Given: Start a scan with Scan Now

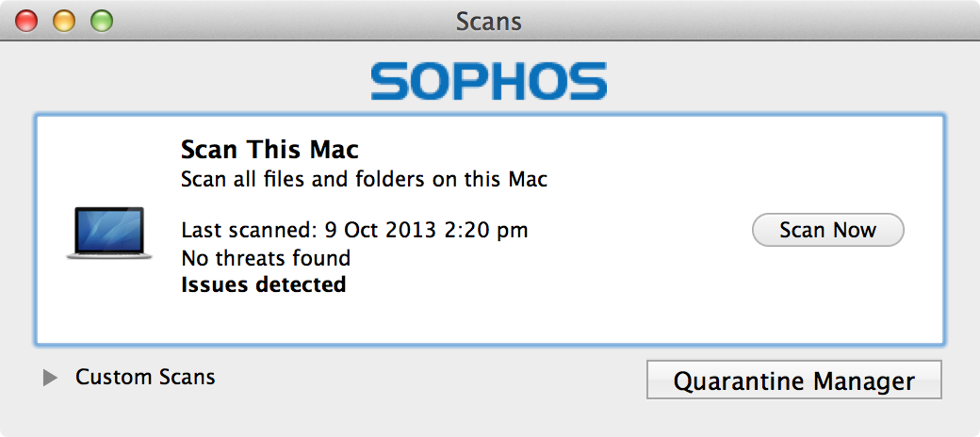Looking at the screenshot, I should coord(827,230).
